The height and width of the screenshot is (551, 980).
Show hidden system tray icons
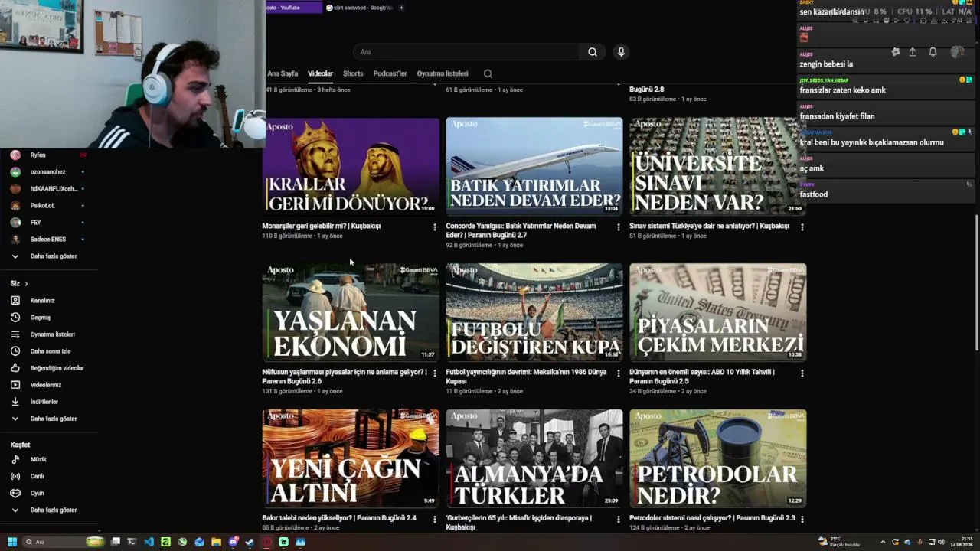click(883, 542)
